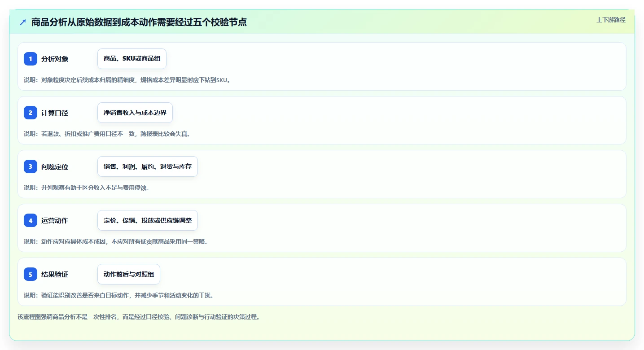
Task: Click the note about 验证能识别改善是否来自目标动作
Action: [x=119, y=295]
